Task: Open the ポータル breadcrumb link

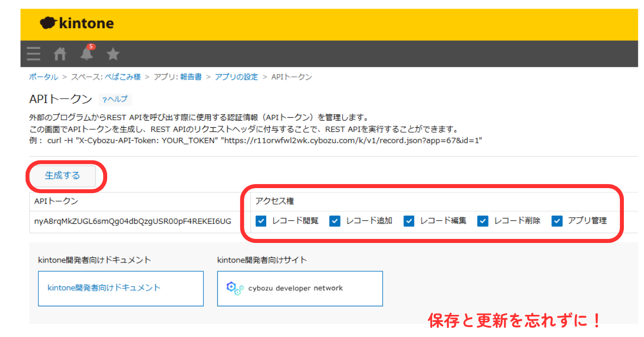Action: 43,77
